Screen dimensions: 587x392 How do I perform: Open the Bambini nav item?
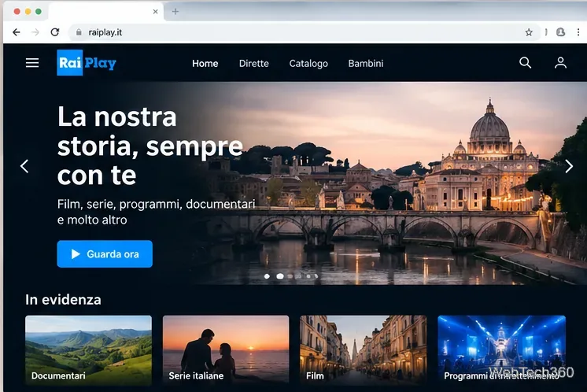[366, 63]
